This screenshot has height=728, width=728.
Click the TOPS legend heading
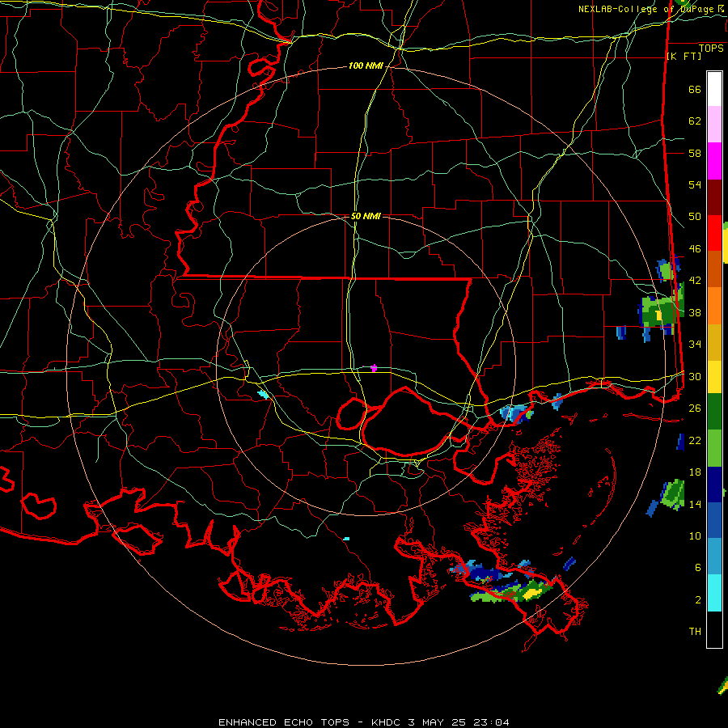click(711, 49)
